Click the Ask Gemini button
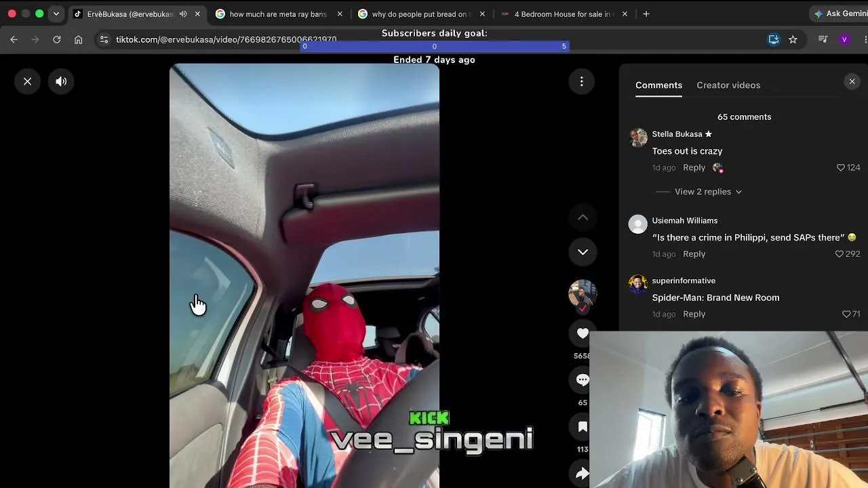The image size is (868, 488). pos(840,14)
